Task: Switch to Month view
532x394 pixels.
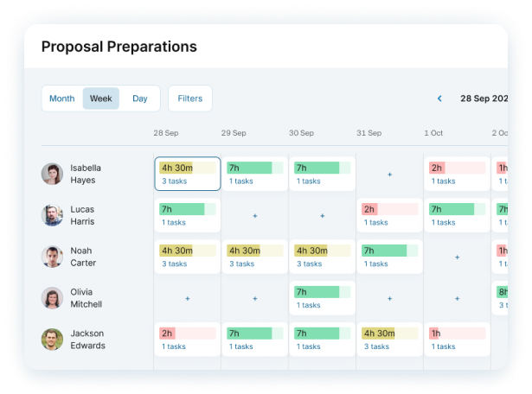Action: (62, 98)
